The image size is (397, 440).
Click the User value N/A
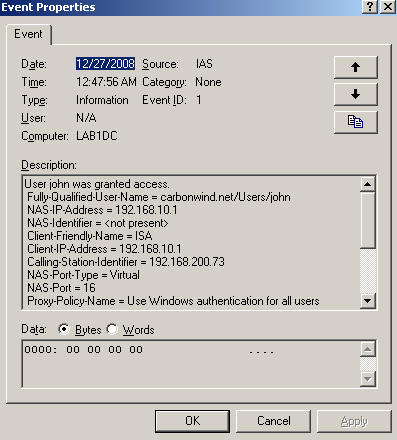point(86,118)
